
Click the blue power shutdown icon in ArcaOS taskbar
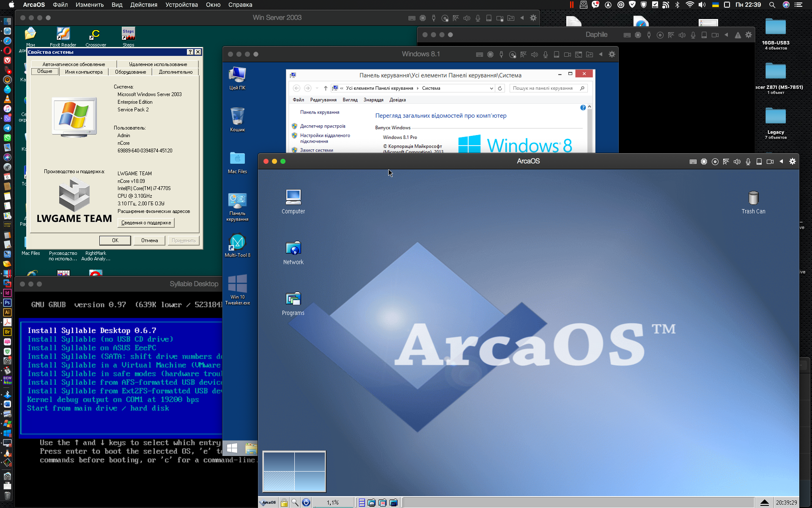coord(306,502)
